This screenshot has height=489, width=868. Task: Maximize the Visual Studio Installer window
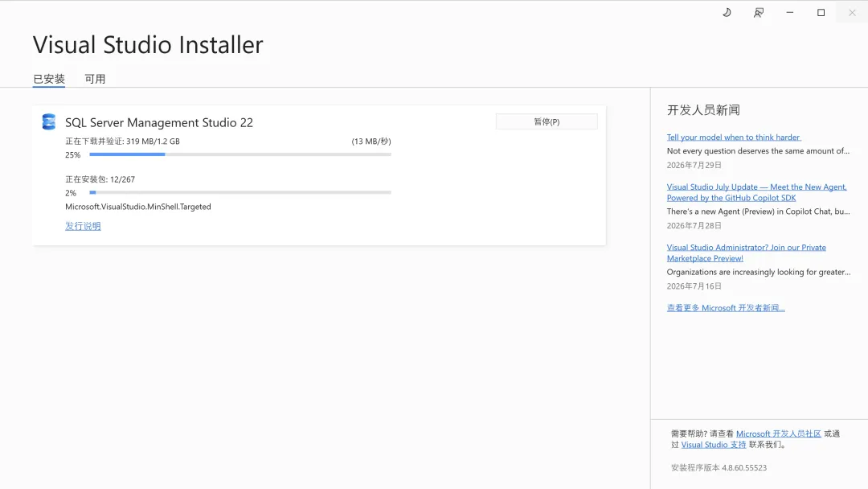point(821,12)
